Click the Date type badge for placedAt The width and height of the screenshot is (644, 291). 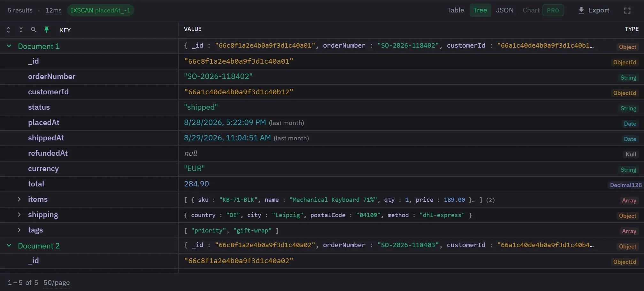click(x=630, y=124)
